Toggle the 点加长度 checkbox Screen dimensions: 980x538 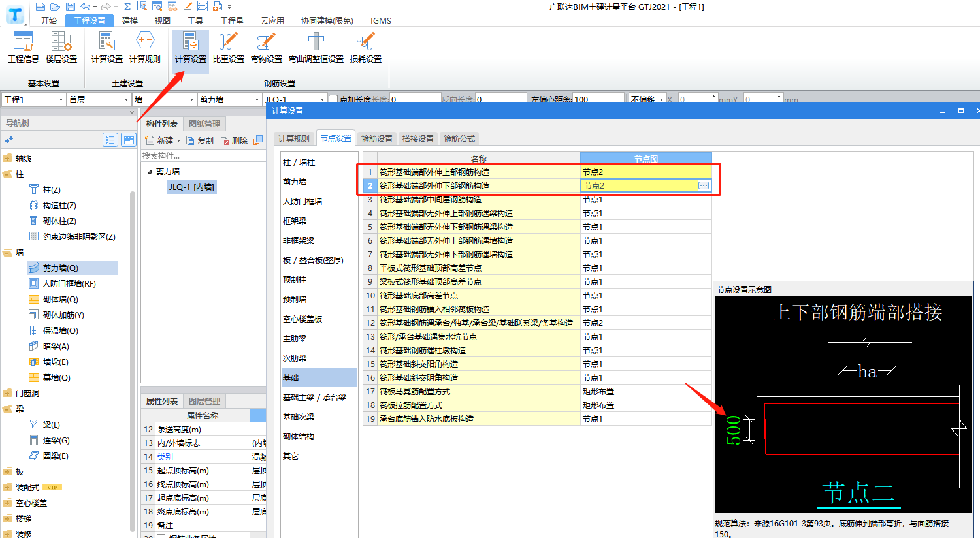333,99
